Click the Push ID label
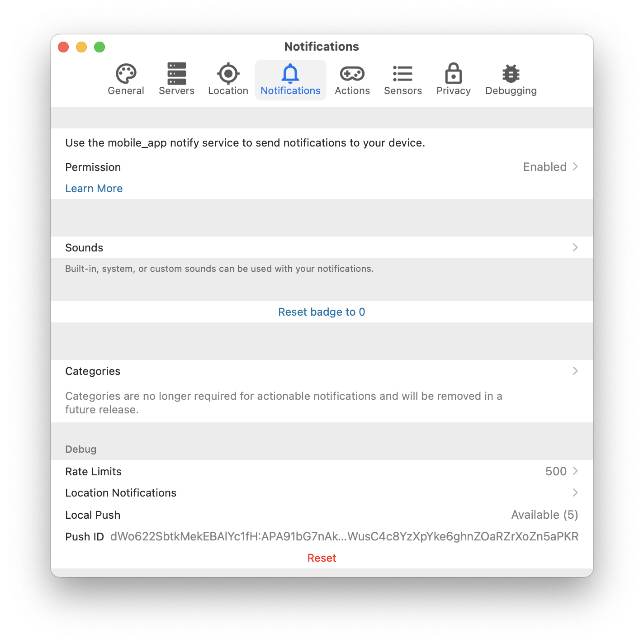 85,537
